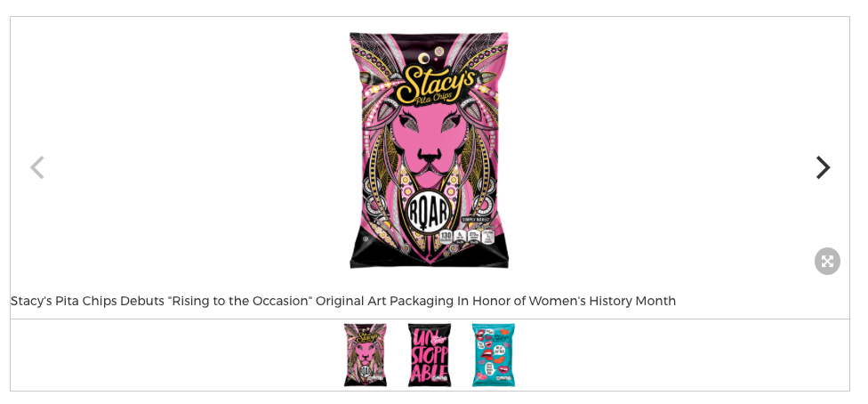
Task: Click the top crimped edge of main bag
Action: click(430, 36)
